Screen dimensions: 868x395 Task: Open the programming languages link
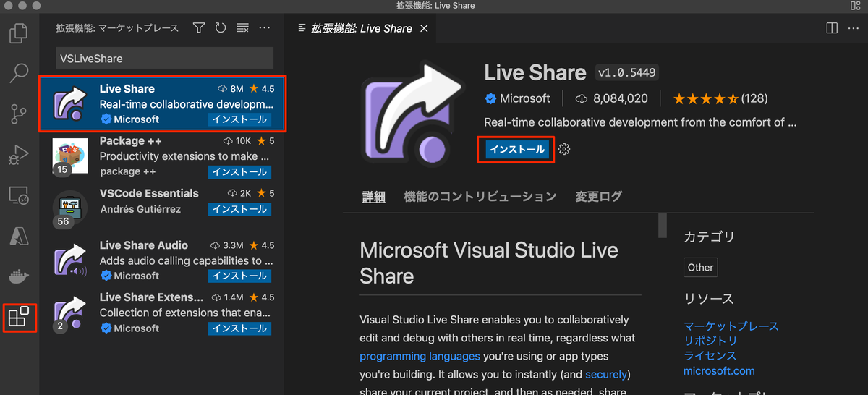[x=420, y=356]
